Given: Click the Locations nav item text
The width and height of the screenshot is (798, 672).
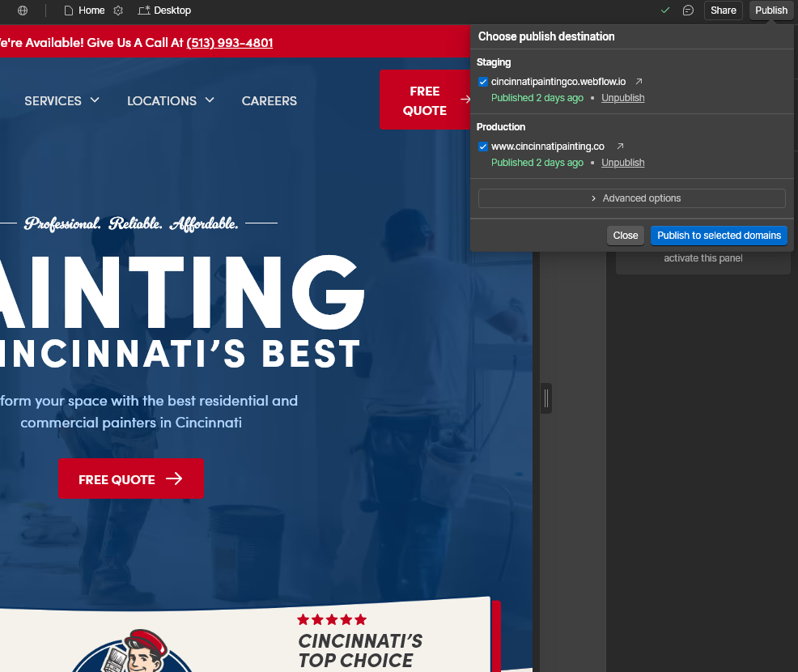Looking at the screenshot, I should 162,100.
